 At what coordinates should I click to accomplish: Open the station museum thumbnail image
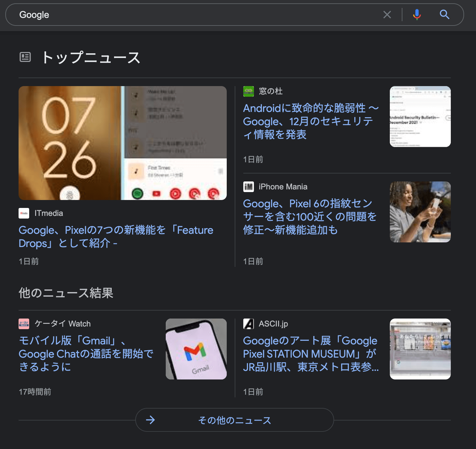[x=420, y=349]
